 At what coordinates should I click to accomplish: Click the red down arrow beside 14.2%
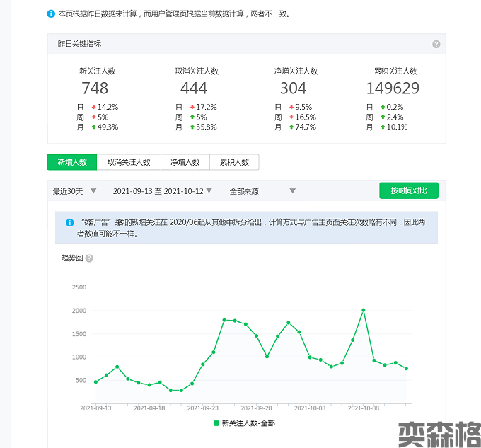(93, 108)
